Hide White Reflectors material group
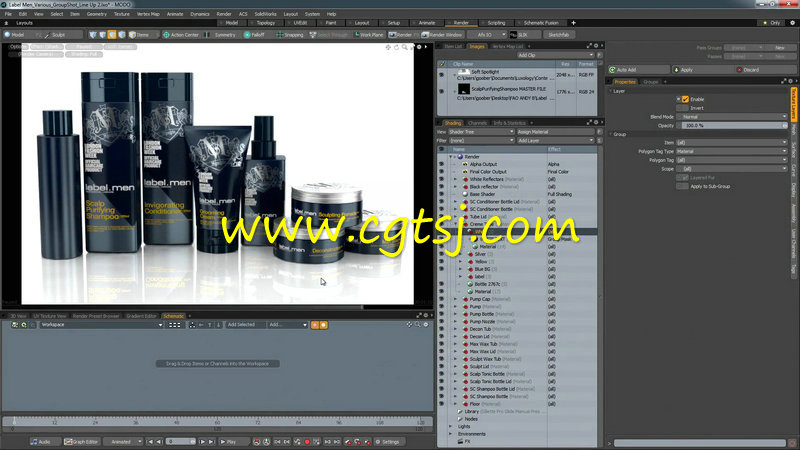Screen dimensions: 800x450 pyautogui.click(x=441, y=179)
